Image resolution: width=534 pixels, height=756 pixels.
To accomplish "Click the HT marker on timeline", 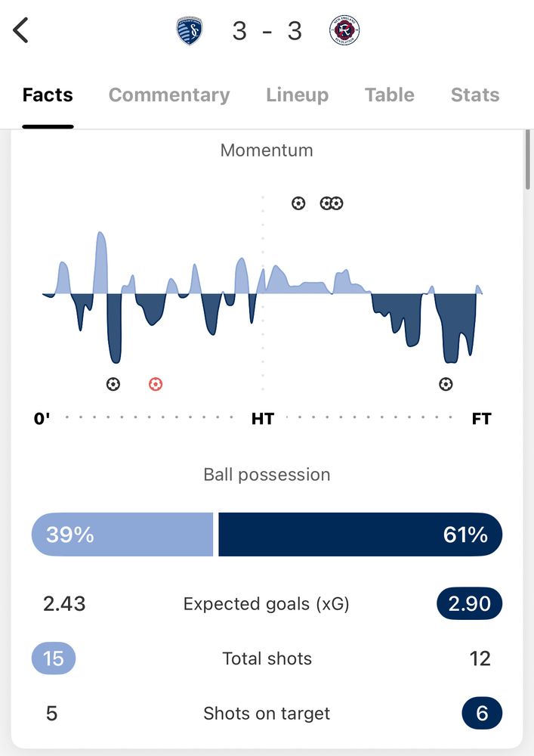I will (263, 419).
